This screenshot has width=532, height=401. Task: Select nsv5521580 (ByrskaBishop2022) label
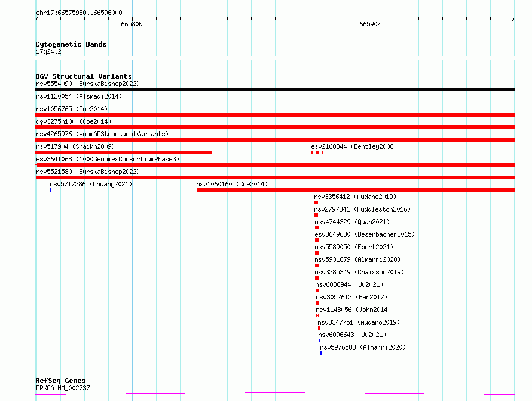tap(88, 172)
